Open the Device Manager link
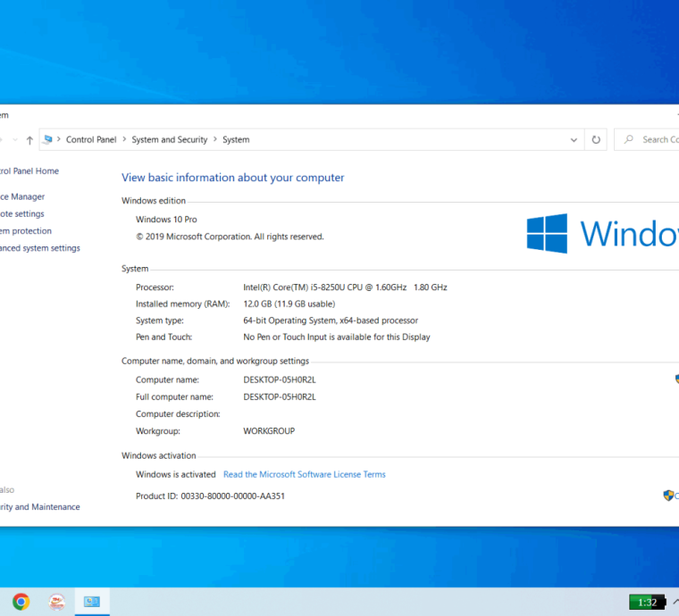 pos(22,196)
